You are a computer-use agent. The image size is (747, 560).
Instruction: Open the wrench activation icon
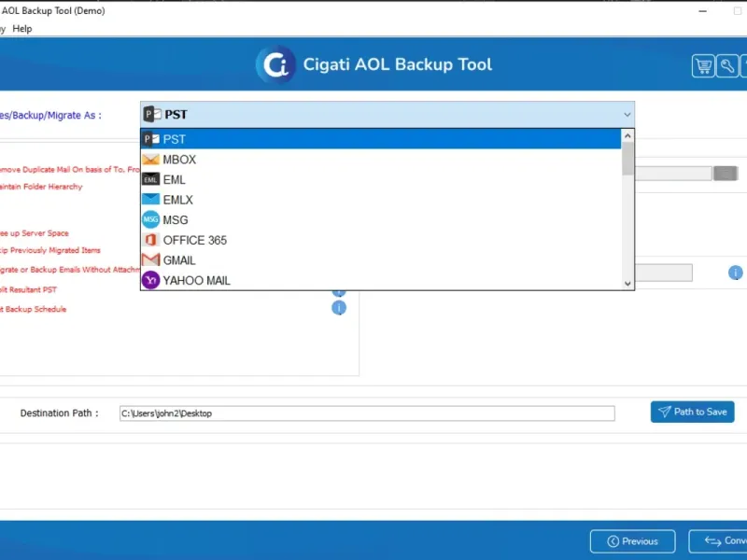(x=727, y=65)
